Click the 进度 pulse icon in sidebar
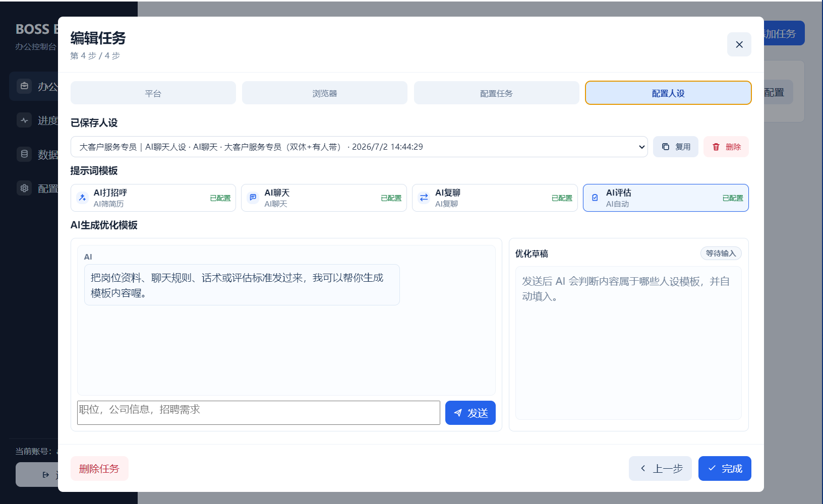823x504 pixels. [x=24, y=120]
